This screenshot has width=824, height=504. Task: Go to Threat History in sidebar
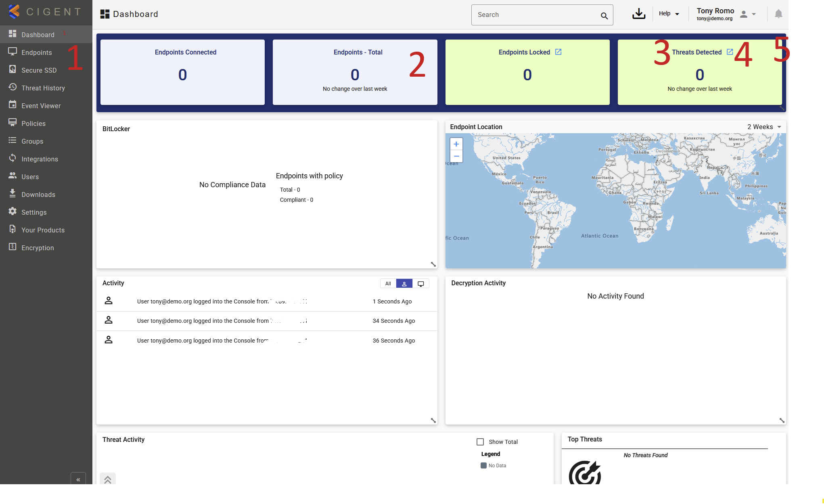[x=43, y=88]
